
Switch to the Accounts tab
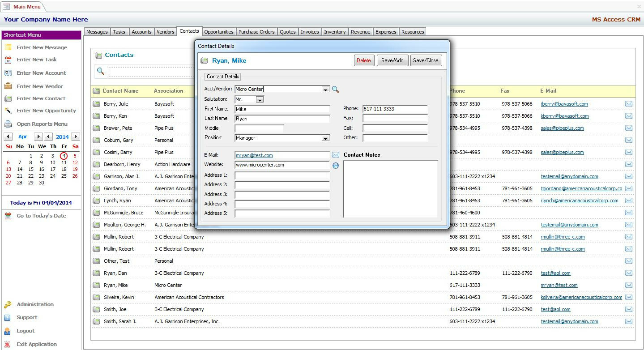click(x=141, y=32)
